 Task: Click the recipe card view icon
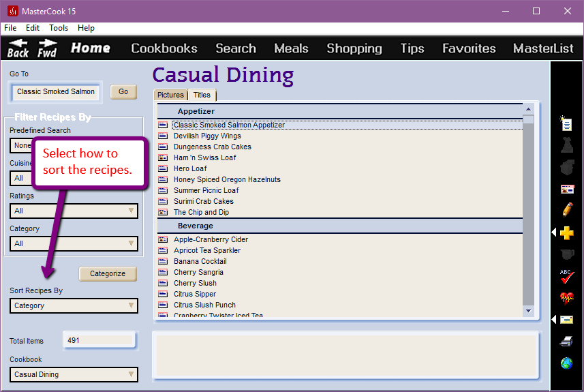click(x=567, y=190)
